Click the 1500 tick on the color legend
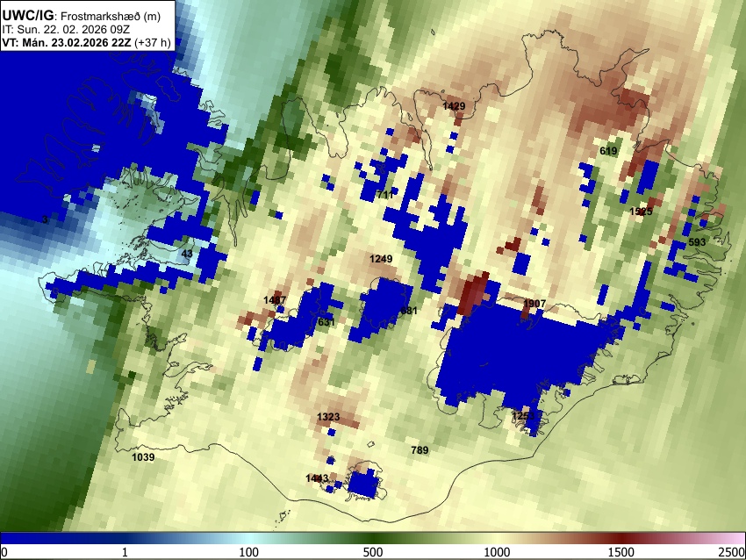 click(x=621, y=552)
